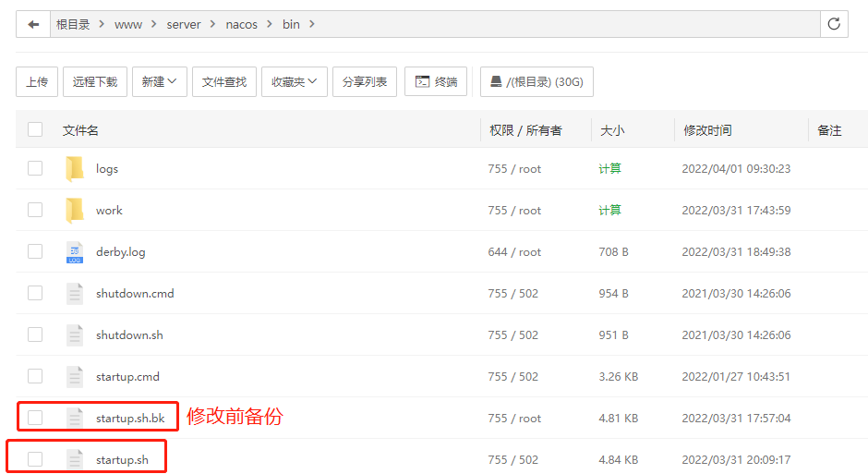Click 644 / root permission of derby.log
Image resolution: width=868 pixels, height=474 pixels.
(514, 252)
